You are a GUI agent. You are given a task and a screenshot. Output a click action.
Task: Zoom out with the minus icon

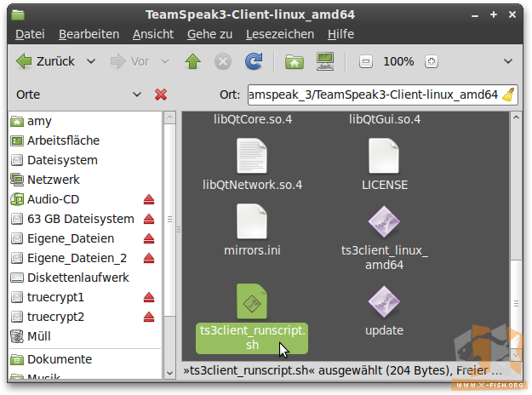(x=366, y=62)
